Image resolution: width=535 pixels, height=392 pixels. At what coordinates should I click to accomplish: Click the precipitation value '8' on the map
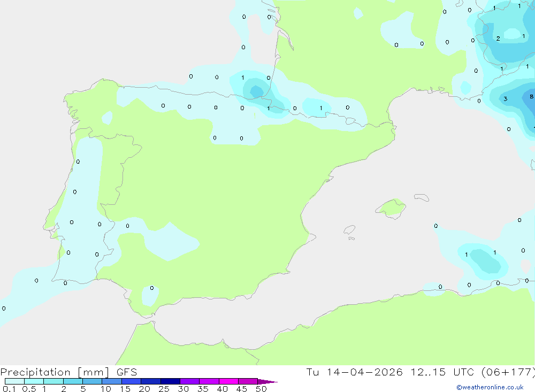[531, 97]
